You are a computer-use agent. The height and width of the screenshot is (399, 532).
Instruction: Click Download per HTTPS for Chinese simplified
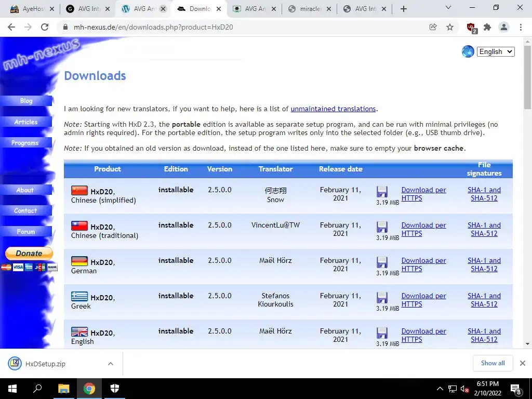point(424,194)
